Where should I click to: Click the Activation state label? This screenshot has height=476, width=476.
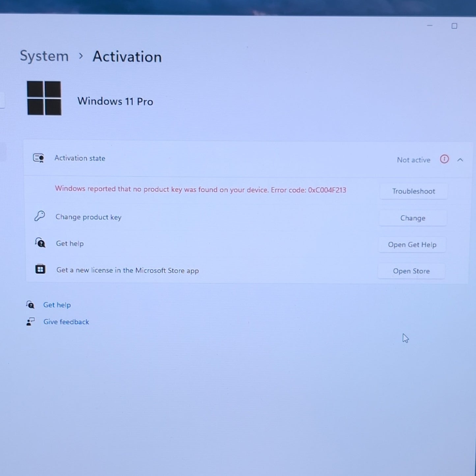tap(80, 158)
